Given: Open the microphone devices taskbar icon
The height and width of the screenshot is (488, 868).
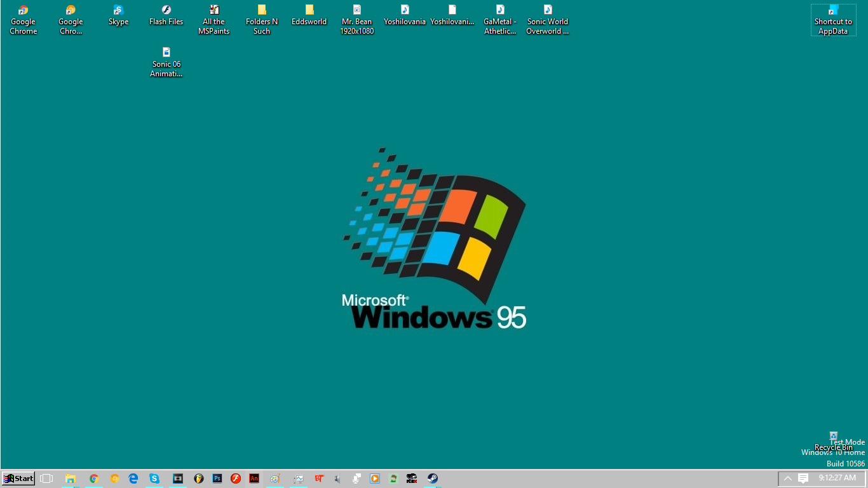Looking at the screenshot, I should click(356, 478).
